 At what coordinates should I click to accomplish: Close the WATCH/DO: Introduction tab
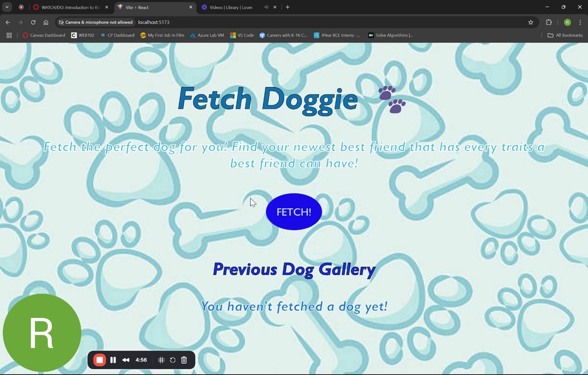pyautogui.click(x=107, y=7)
